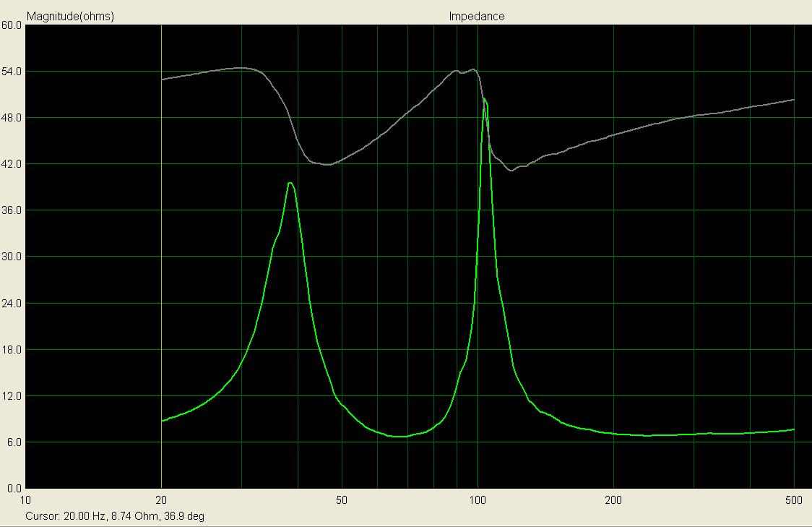
Task: Click the gray phase curve minimum near 45 Hz
Action: click(328, 164)
